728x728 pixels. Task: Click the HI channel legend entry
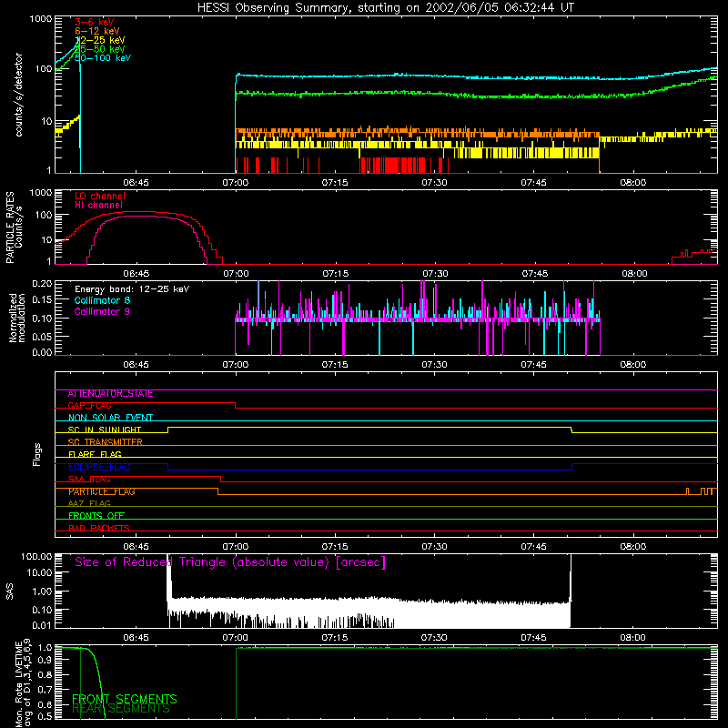(98, 206)
